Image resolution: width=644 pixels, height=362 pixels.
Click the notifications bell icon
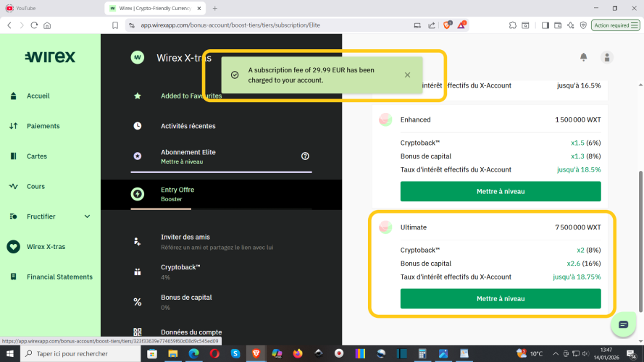pyautogui.click(x=583, y=57)
